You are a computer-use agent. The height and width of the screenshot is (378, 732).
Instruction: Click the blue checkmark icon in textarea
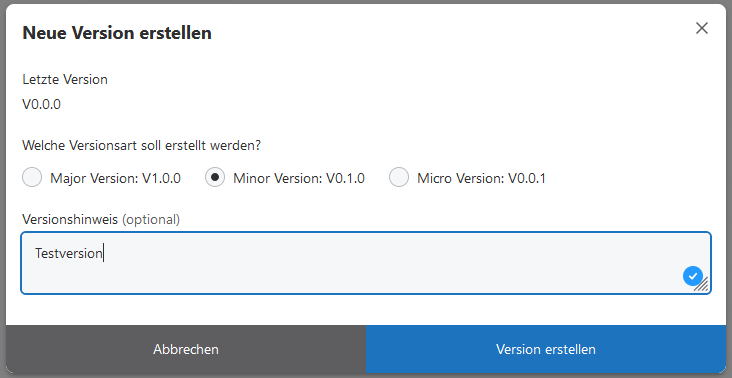tap(693, 276)
